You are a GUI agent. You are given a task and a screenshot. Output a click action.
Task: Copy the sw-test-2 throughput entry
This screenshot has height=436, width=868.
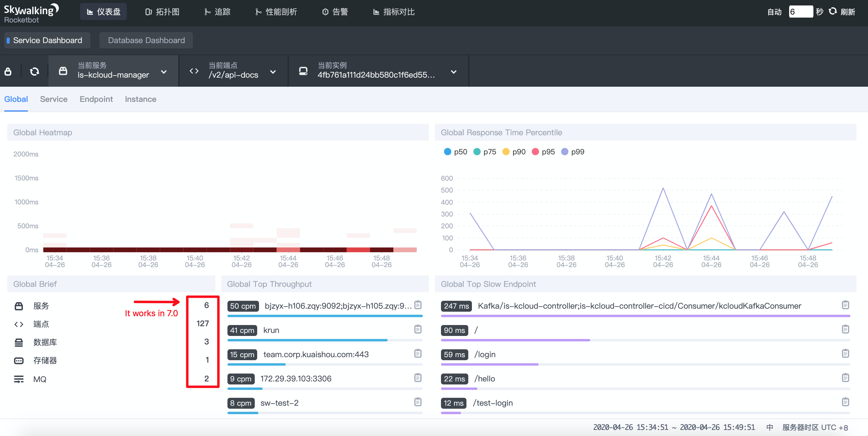click(x=418, y=402)
